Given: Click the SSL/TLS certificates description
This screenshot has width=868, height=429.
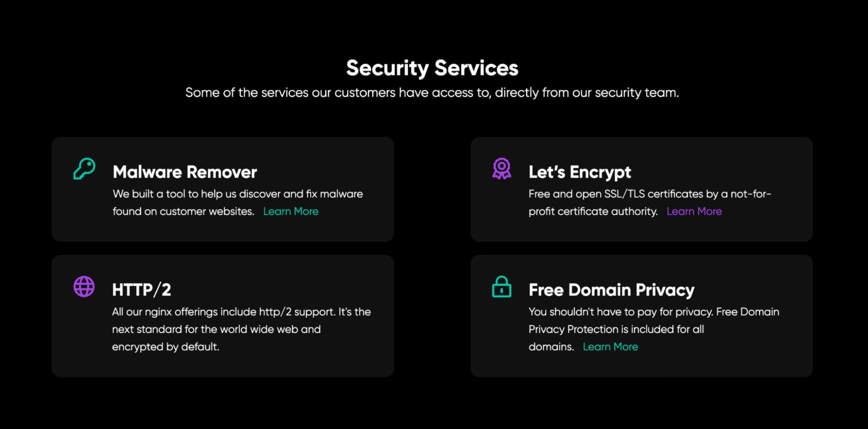Looking at the screenshot, I should coord(649,194).
